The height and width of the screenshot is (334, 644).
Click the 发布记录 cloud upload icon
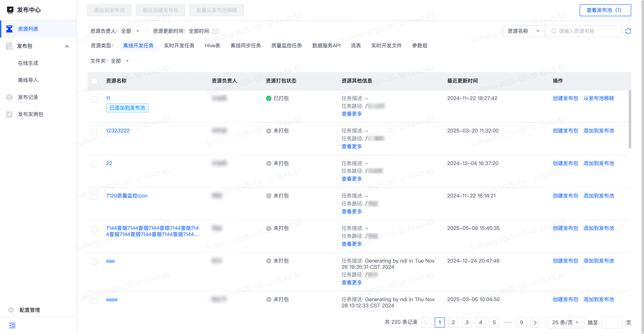pos(10,97)
